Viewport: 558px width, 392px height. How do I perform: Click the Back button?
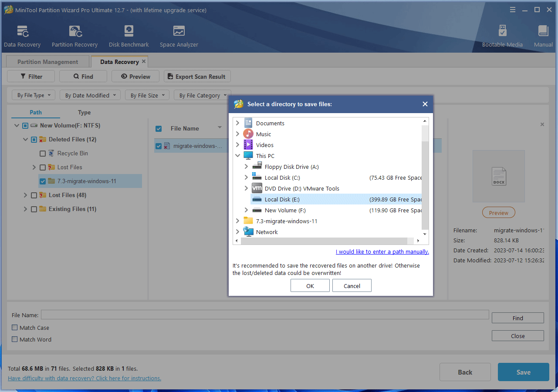pyautogui.click(x=465, y=372)
